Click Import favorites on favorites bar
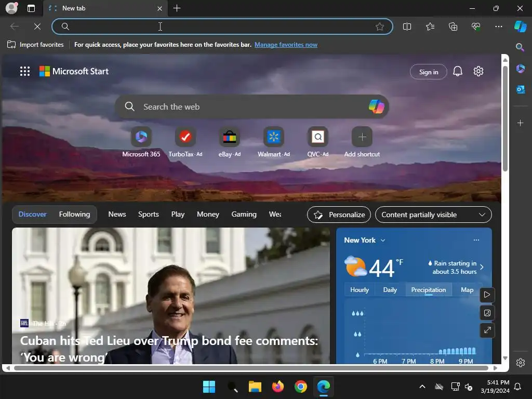The image size is (532, 399). point(35,45)
